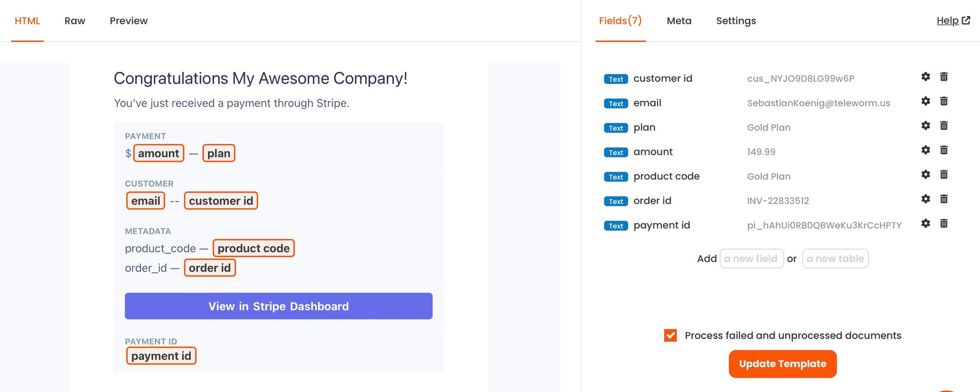Click the Update Template button
The height and width of the screenshot is (392, 980).
pyautogui.click(x=782, y=364)
